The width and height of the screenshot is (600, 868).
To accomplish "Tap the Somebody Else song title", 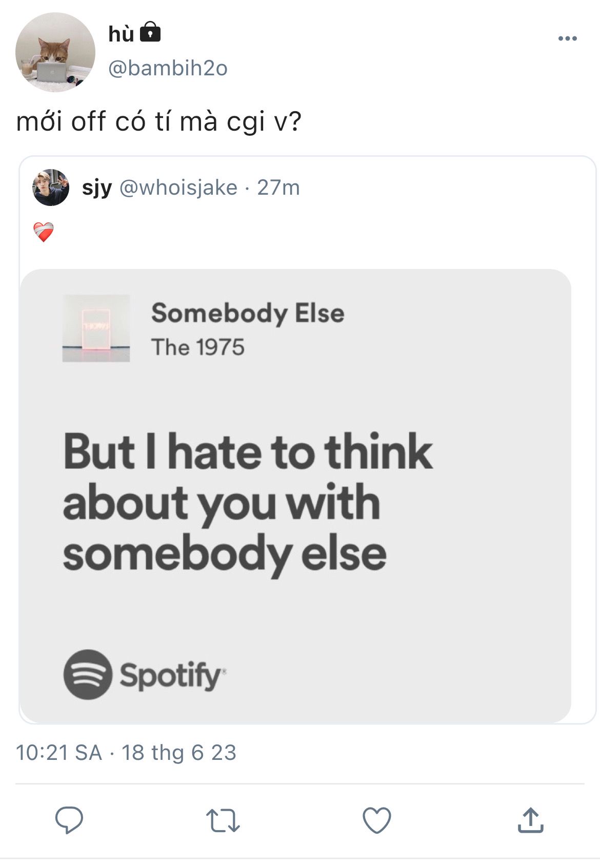I will pyautogui.click(x=248, y=313).
